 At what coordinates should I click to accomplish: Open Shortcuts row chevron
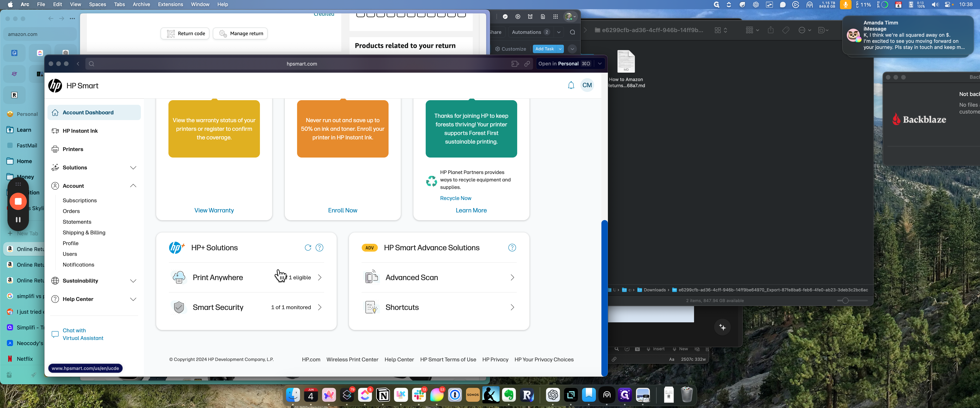point(512,307)
